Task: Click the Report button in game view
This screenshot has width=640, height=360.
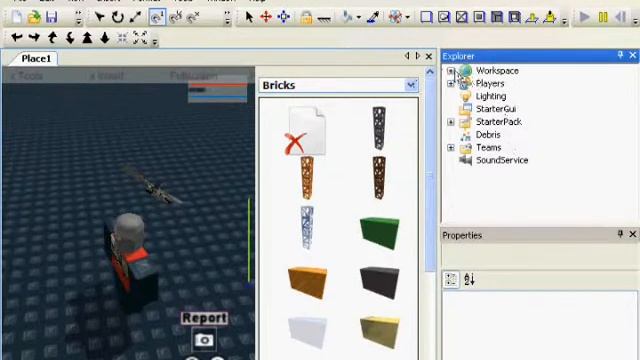Action: [x=204, y=318]
